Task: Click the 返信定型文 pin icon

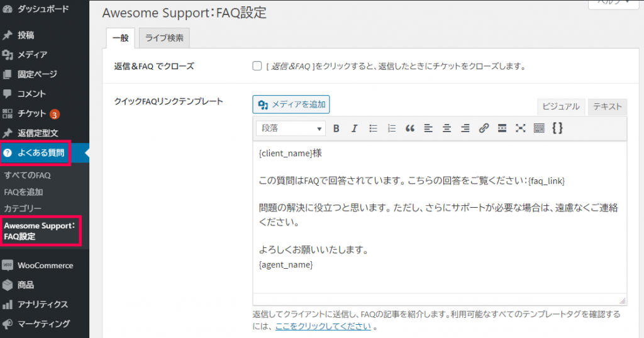Action: [8, 133]
